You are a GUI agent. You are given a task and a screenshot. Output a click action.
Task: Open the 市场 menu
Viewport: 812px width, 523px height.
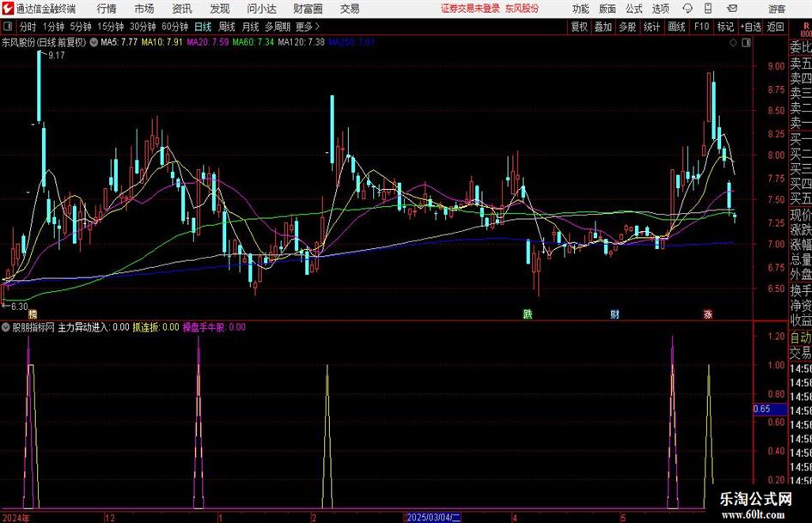coord(144,9)
